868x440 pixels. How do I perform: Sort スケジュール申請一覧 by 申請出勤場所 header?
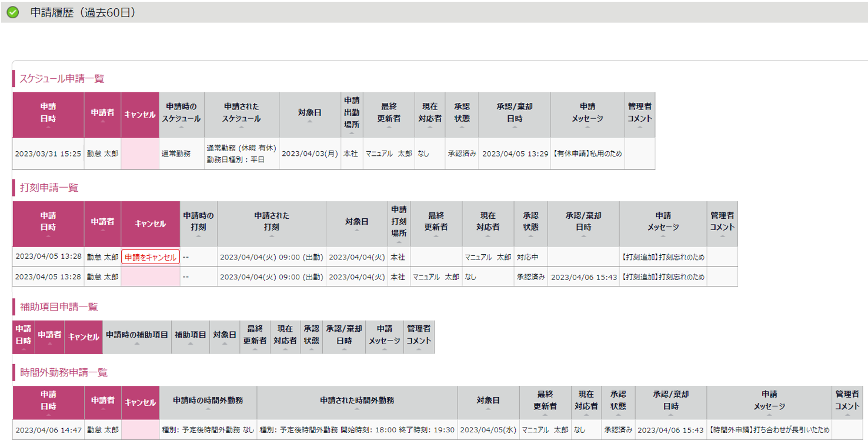pyautogui.click(x=352, y=115)
